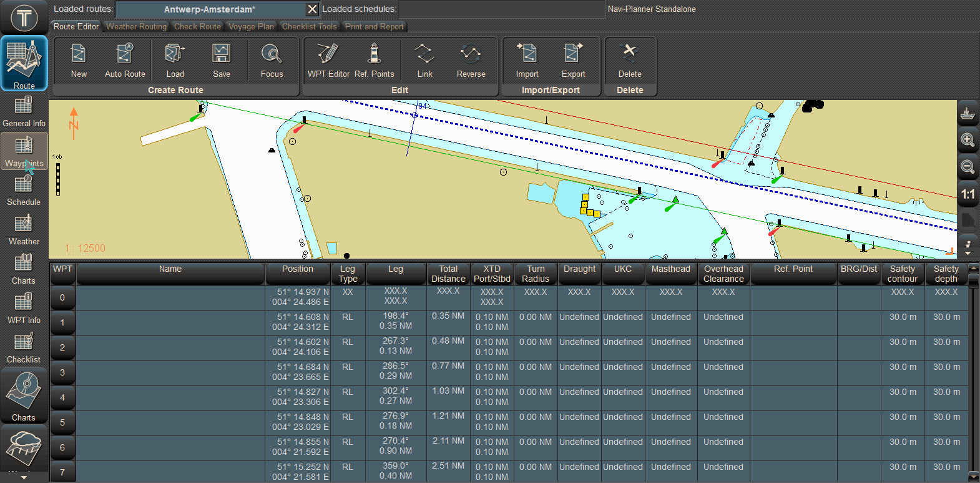Select waypoint row 3 in table
980x483 pixels.
(x=62, y=372)
